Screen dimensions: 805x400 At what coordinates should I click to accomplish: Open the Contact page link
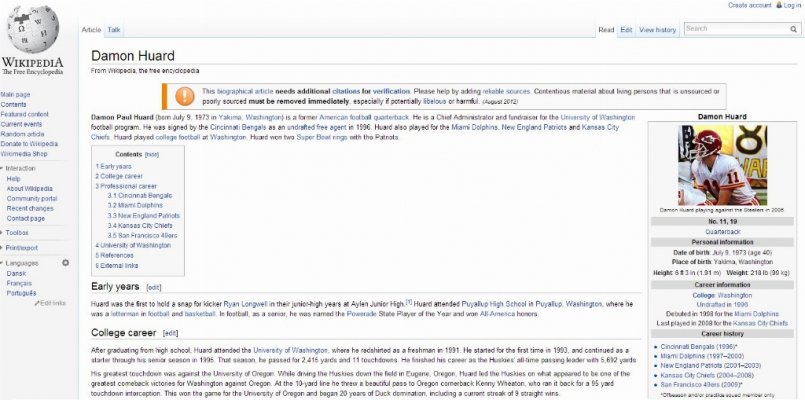point(26,218)
